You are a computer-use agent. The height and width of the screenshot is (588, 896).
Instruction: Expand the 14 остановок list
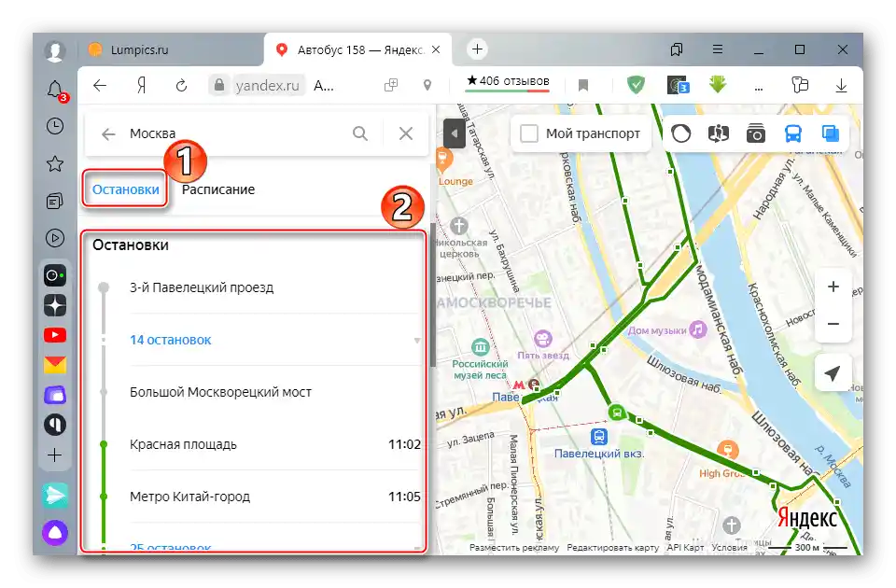[170, 340]
